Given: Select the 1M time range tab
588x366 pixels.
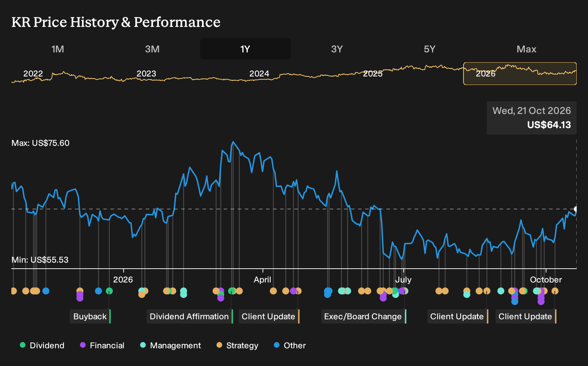Looking at the screenshot, I should pyautogui.click(x=58, y=49).
